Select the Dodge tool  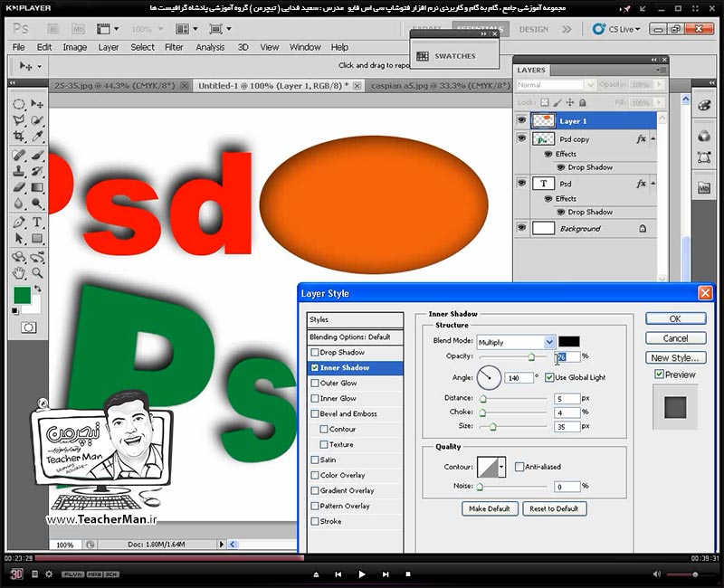click(x=37, y=204)
